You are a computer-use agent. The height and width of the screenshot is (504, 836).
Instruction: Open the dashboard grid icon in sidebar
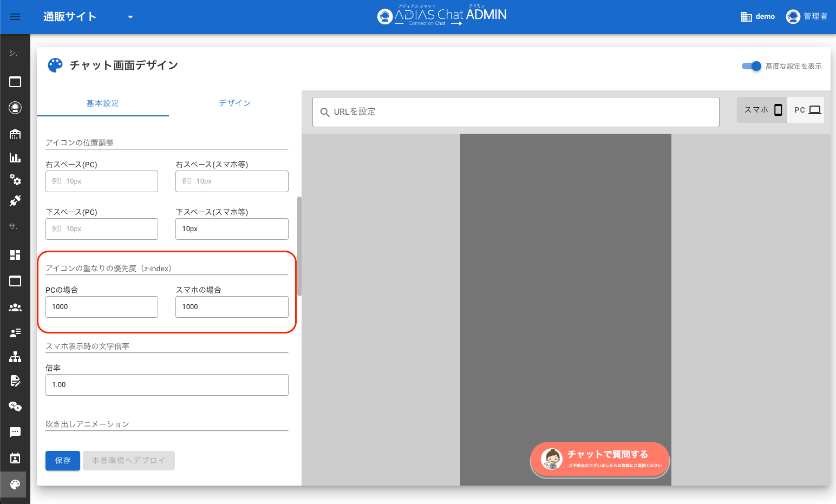click(x=15, y=255)
